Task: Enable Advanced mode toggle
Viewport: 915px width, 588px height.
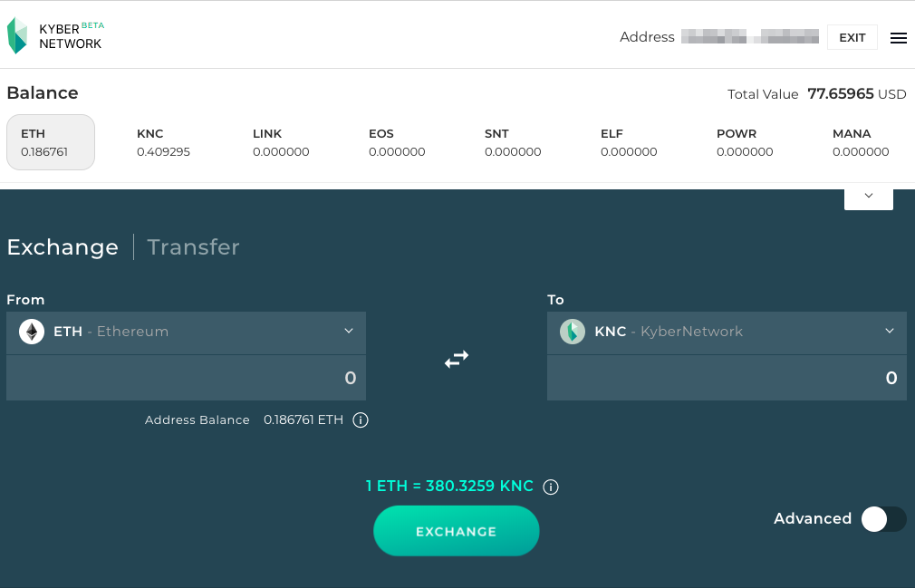Action: pos(883,519)
